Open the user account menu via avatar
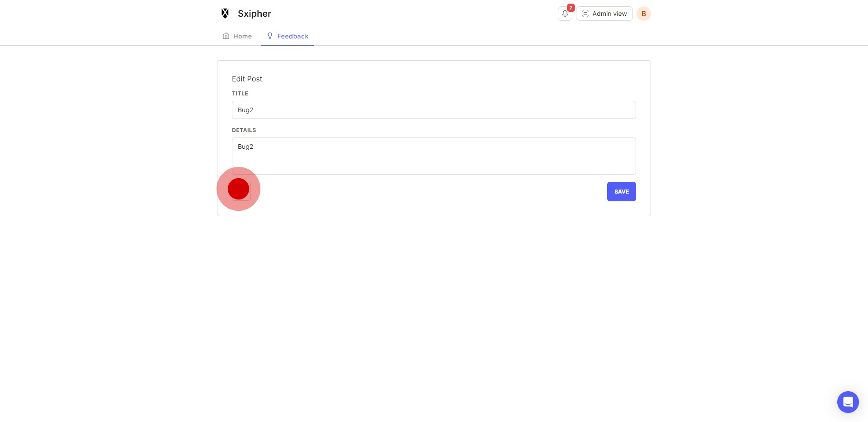 click(x=643, y=14)
